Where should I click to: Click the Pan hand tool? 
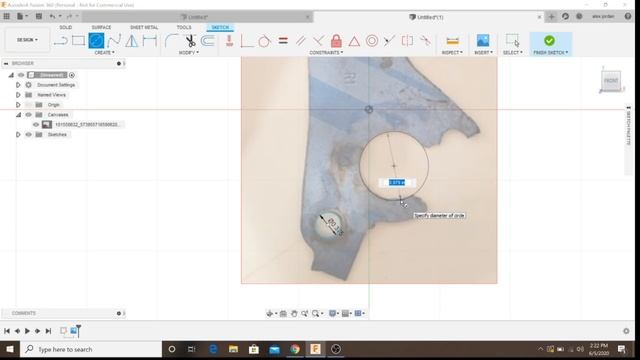tap(294, 313)
